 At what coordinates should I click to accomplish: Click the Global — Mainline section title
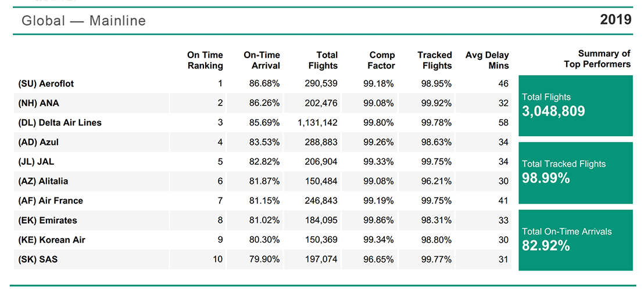pos(84,21)
